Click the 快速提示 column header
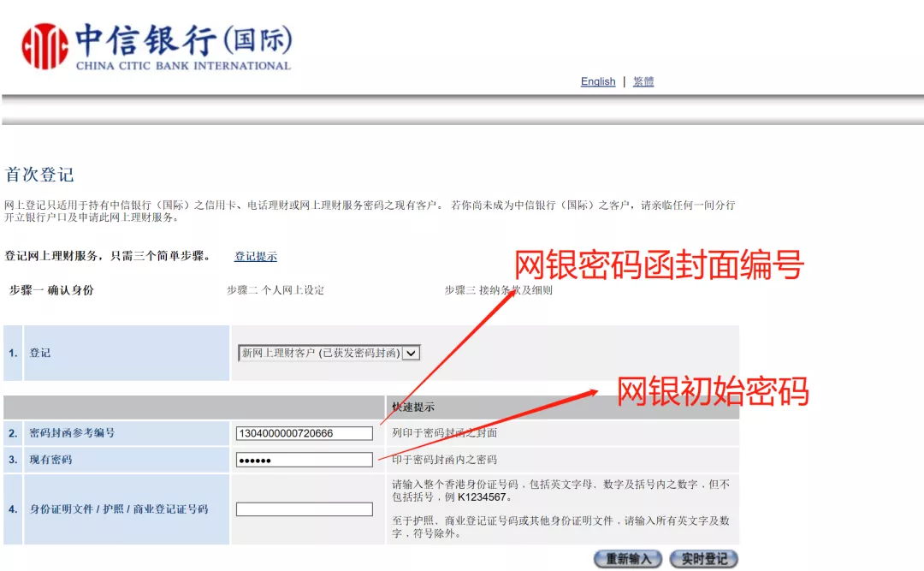Viewport: 924px width, 571px height. click(x=413, y=407)
